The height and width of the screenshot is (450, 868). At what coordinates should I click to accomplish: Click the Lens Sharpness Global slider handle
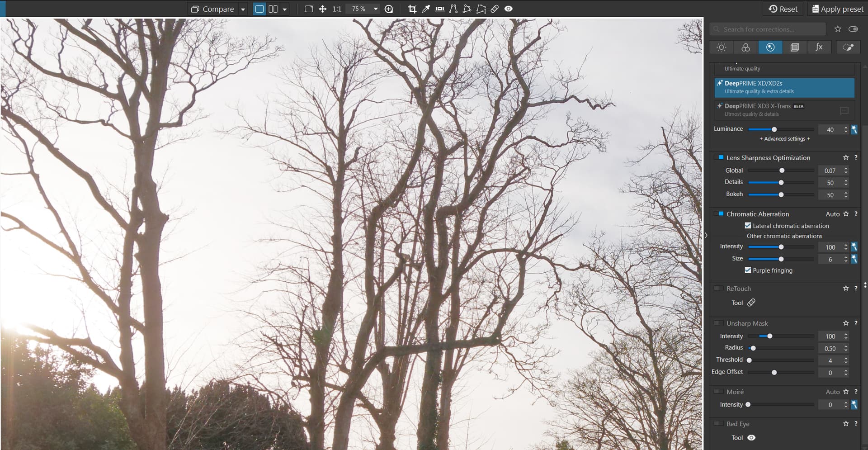[x=782, y=171]
